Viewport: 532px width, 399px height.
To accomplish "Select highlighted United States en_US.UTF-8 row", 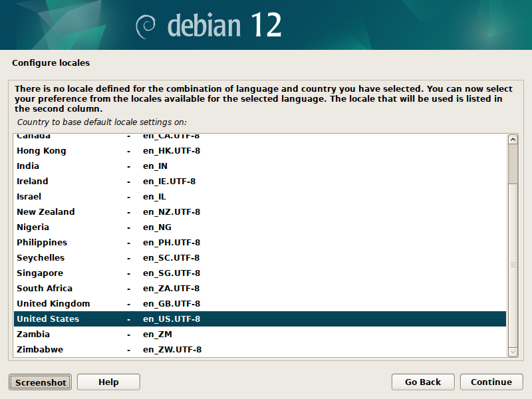I will tap(260, 319).
